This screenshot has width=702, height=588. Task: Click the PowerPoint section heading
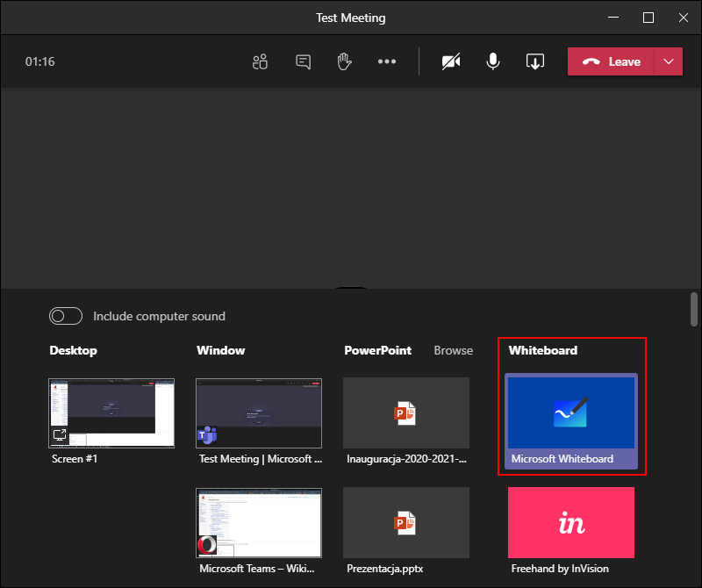378,350
